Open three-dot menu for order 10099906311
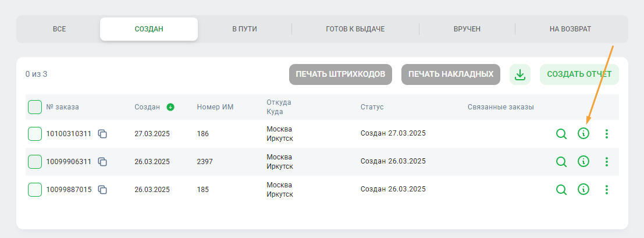The width and height of the screenshot is (644, 238). pyautogui.click(x=607, y=162)
